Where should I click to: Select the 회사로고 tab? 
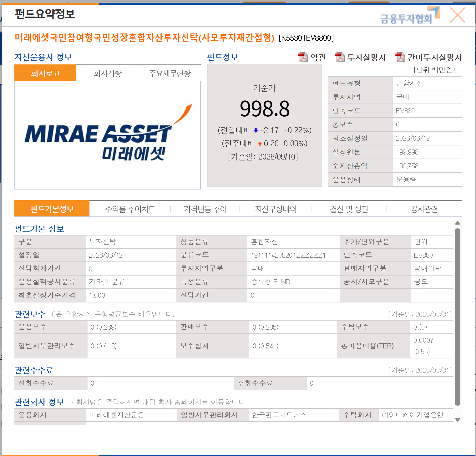click(45, 73)
